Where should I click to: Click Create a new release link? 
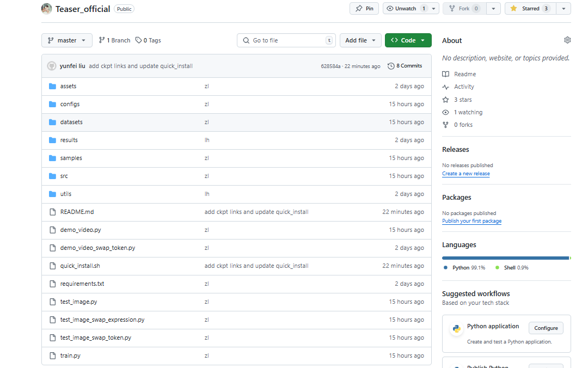pos(465,174)
